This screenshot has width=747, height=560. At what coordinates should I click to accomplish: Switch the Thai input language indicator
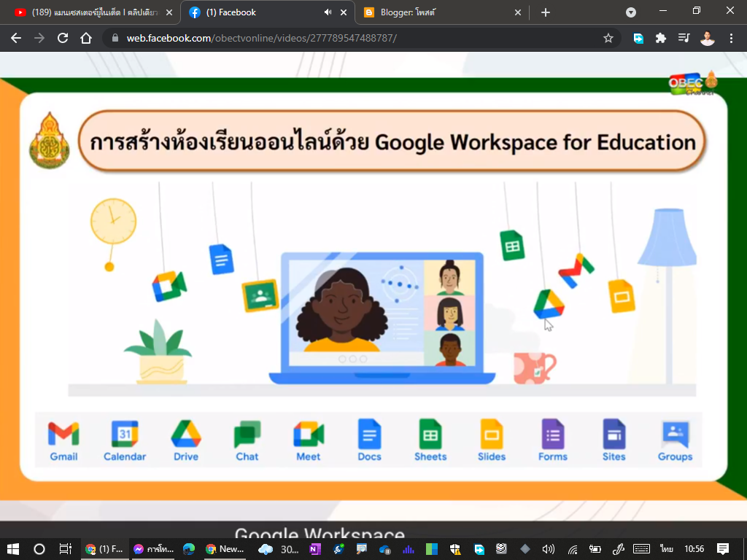pos(666,549)
